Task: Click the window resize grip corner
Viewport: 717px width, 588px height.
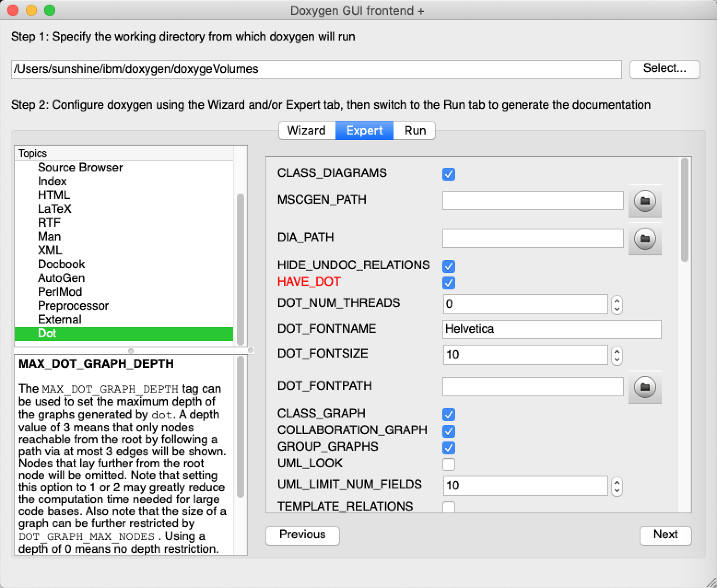Action: click(x=711, y=582)
